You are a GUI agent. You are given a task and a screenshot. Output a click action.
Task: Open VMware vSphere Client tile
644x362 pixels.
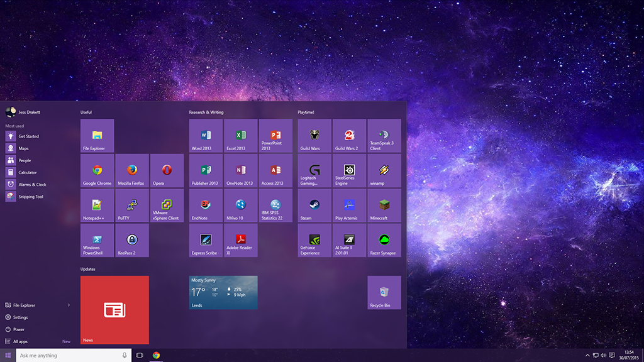(x=167, y=206)
